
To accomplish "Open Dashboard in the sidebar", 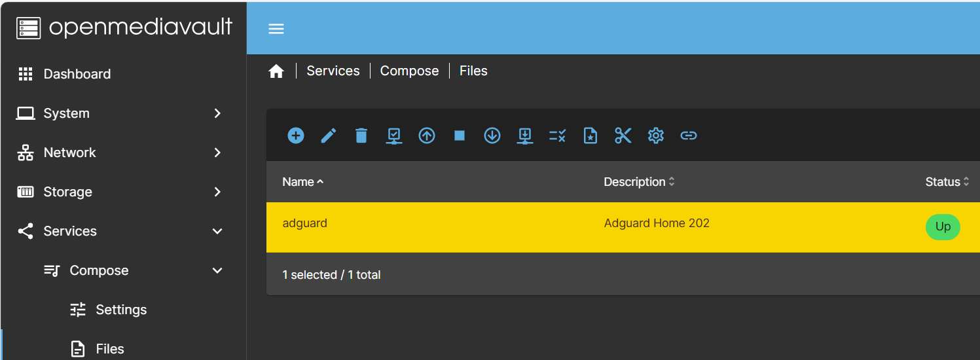I will 123,74.
